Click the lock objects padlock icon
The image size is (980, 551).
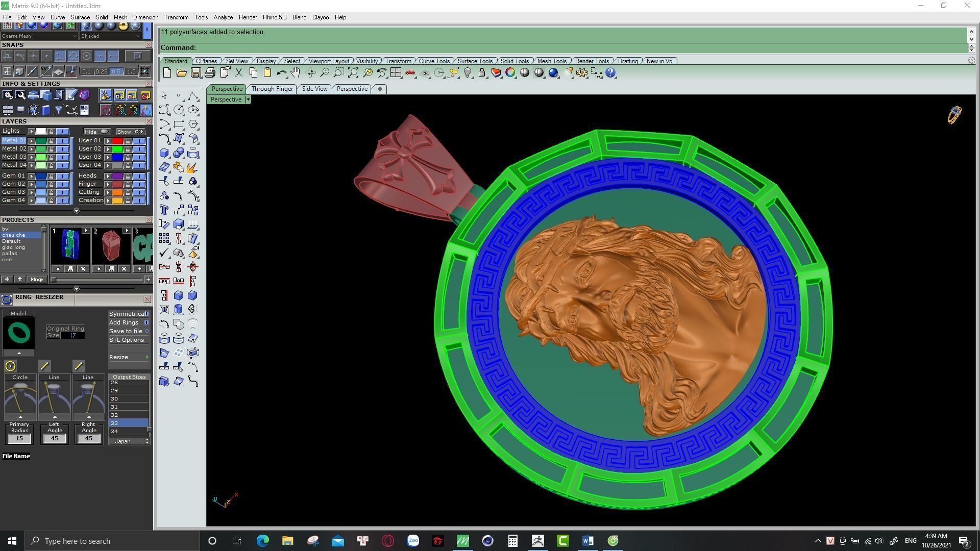pos(482,73)
